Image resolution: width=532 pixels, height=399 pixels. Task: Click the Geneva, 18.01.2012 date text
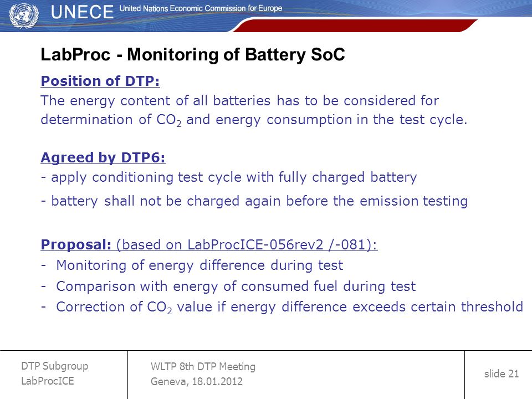pyautogui.click(x=196, y=382)
